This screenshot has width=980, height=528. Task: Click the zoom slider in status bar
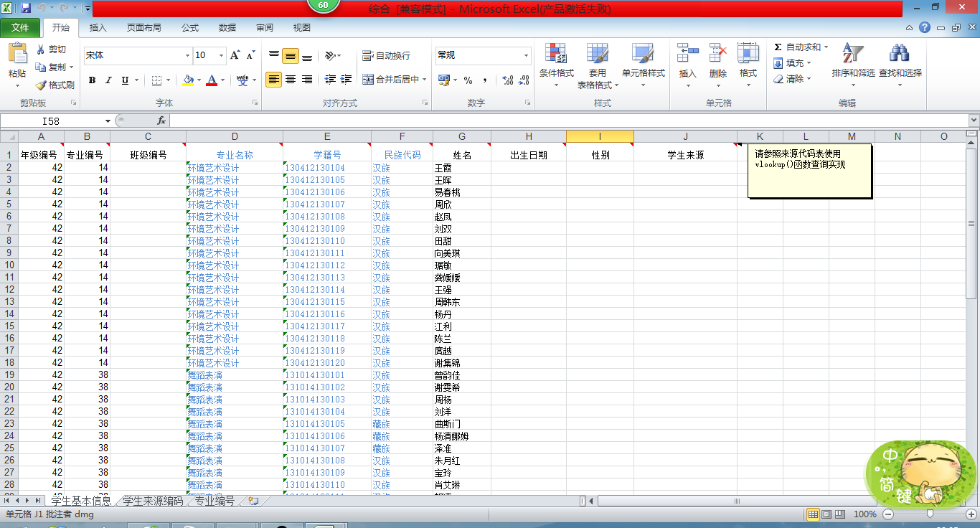[x=930, y=514]
